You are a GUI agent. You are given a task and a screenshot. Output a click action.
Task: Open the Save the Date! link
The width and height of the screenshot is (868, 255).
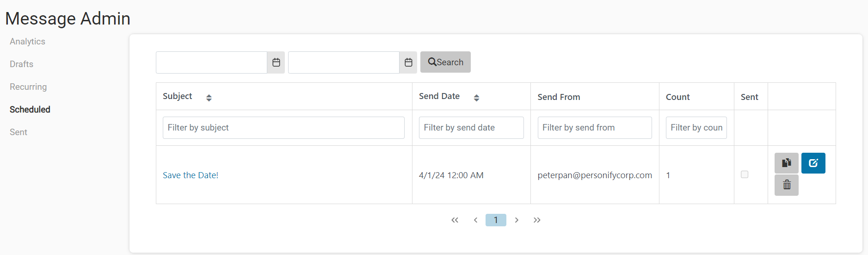pos(191,175)
